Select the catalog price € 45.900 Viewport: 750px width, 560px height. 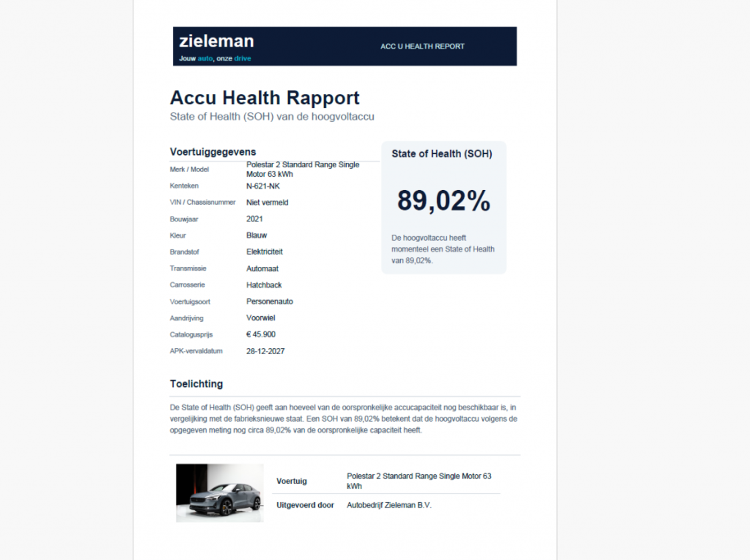(261, 334)
